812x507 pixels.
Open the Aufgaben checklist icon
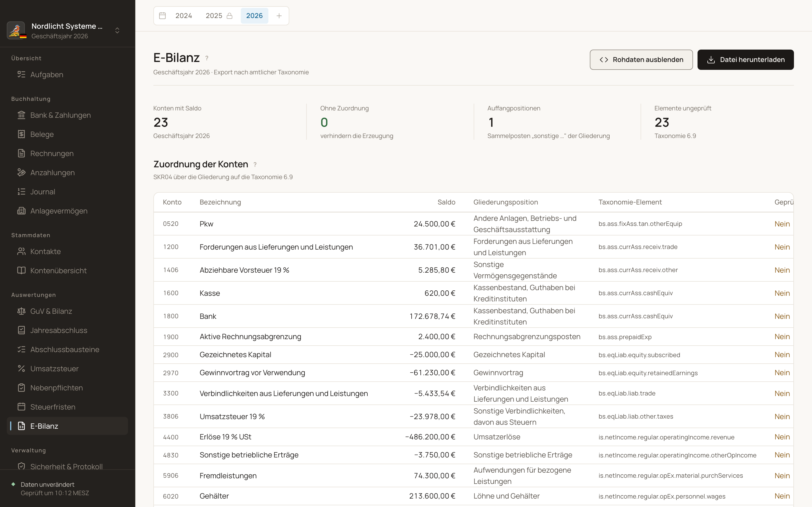21,74
